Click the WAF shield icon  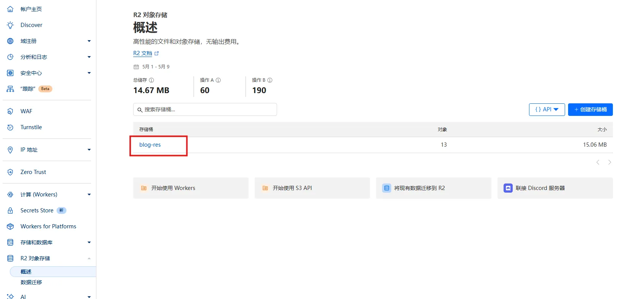10,111
